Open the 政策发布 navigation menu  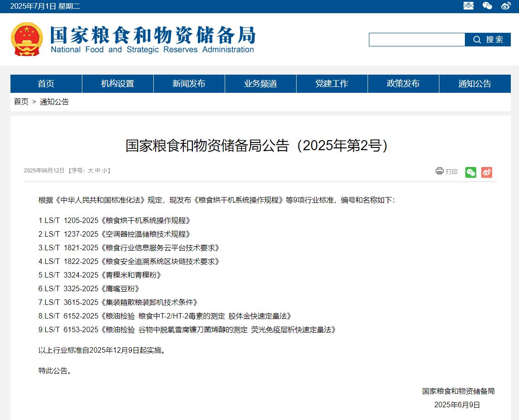403,84
